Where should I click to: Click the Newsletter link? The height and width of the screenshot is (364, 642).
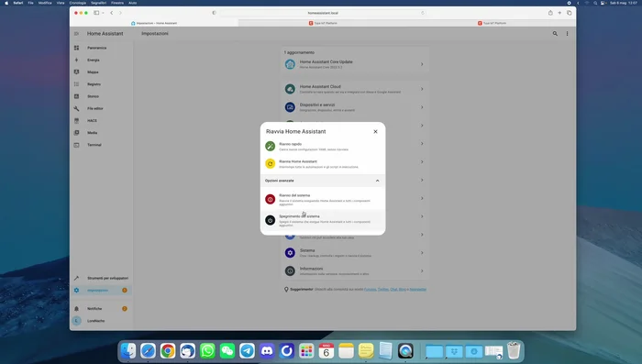coord(417,290)
